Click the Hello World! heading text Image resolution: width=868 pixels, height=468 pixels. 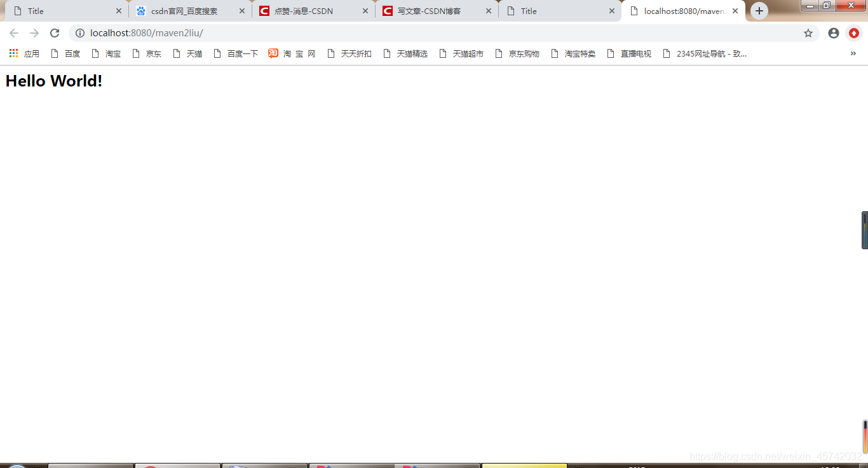click(x=54, y=81)
